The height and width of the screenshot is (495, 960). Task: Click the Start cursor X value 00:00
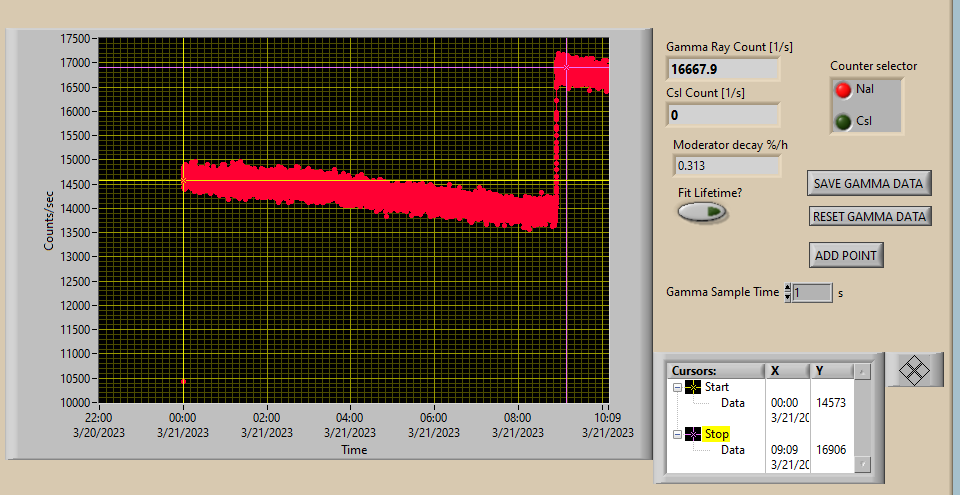[x=784, y=402]
